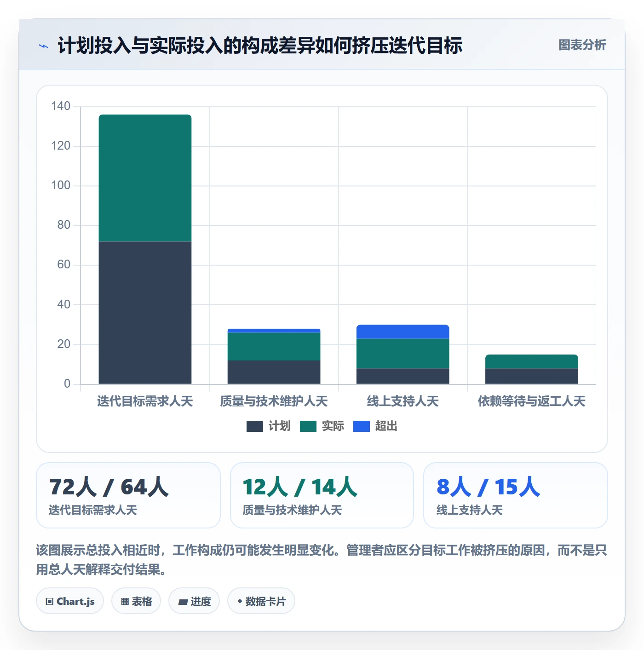Image resolution: width=644 pixels, height=650 pixels.
Task: Click the 实际 legend label
Action: (x=333, y=426)
